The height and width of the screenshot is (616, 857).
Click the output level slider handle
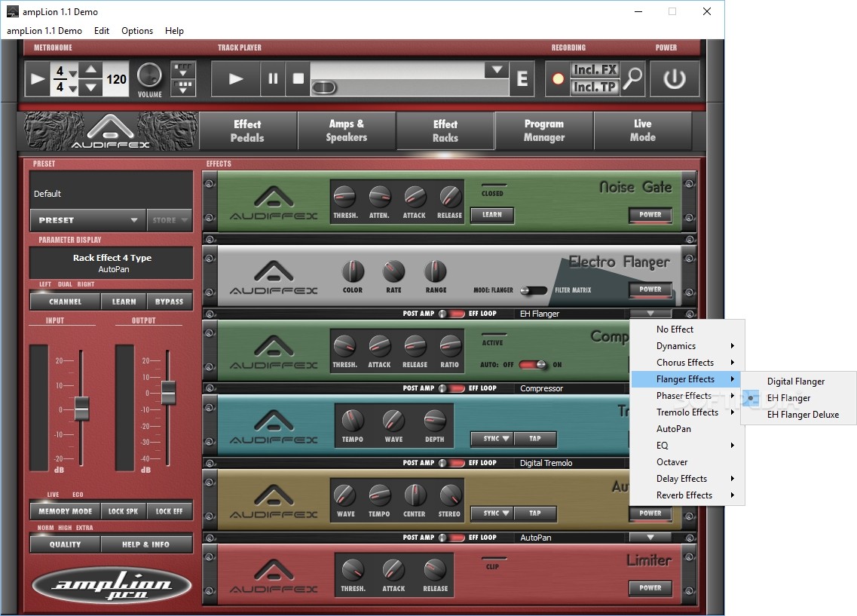[168, 392]
